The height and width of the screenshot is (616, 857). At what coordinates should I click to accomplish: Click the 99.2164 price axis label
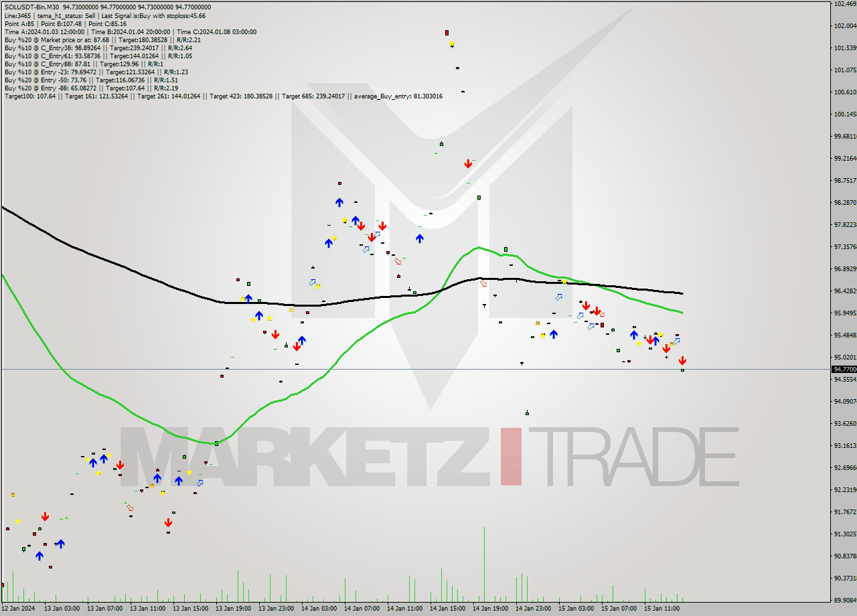[845, 158]
